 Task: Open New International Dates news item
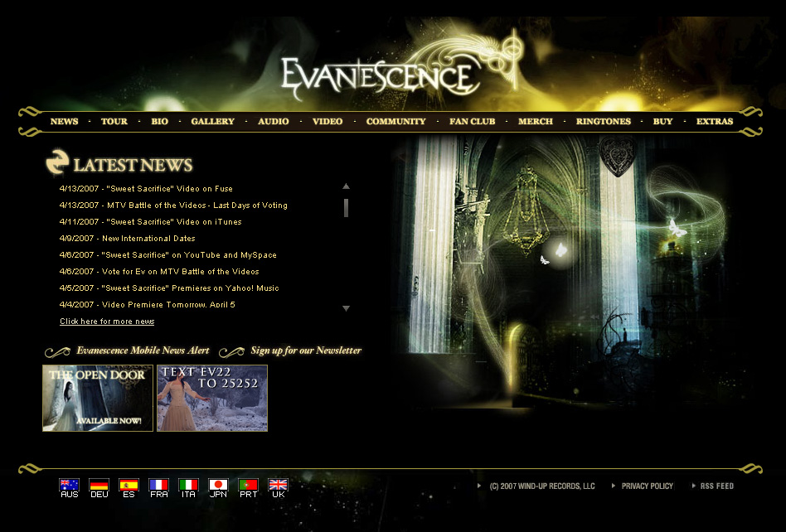click(x=128, y=239)
